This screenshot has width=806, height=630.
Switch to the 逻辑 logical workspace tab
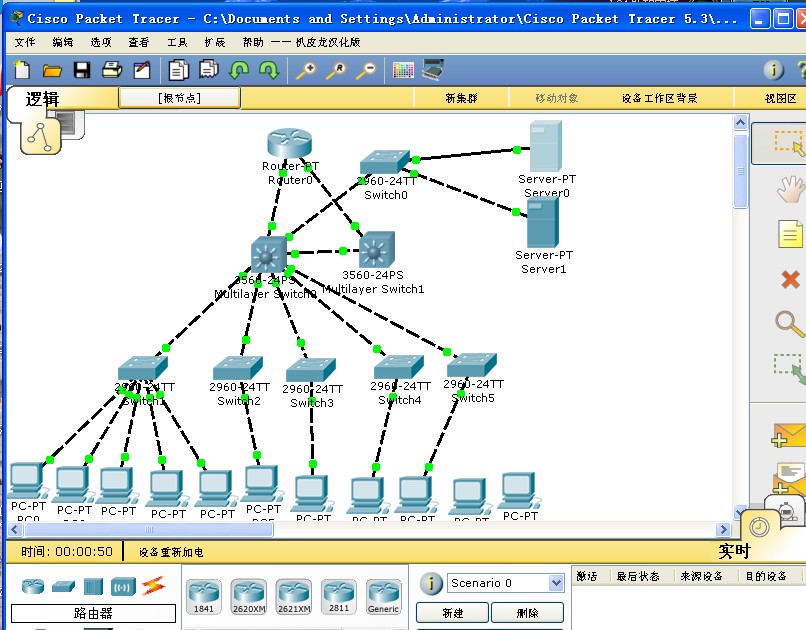click(x=43, y=99)
